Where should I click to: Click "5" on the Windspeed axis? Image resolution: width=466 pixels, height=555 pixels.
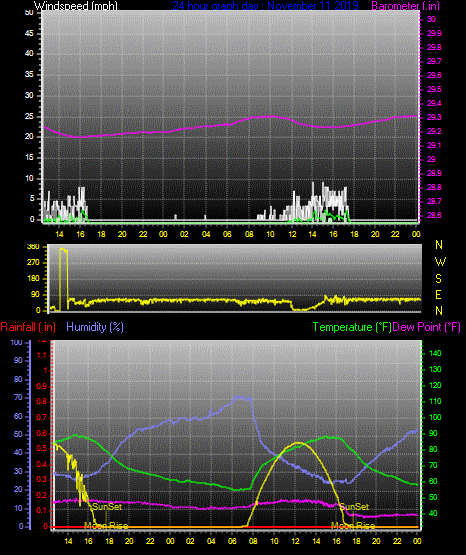(x=32, y=199)
